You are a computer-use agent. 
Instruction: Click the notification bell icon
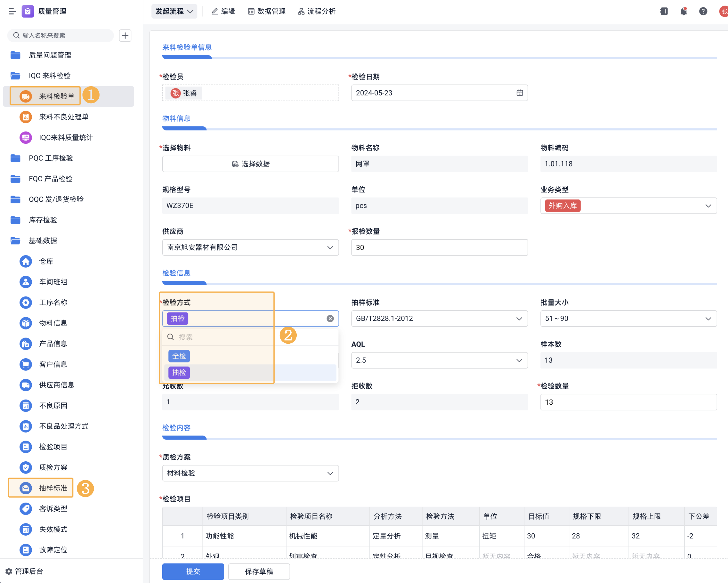[x=683, y=11]
